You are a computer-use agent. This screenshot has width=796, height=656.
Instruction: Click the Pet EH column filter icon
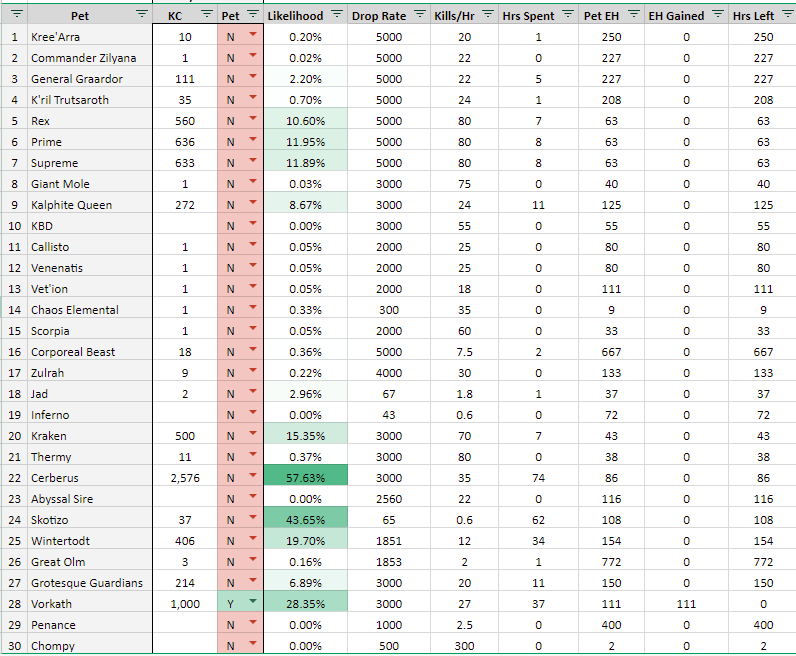tap(633, 15)
